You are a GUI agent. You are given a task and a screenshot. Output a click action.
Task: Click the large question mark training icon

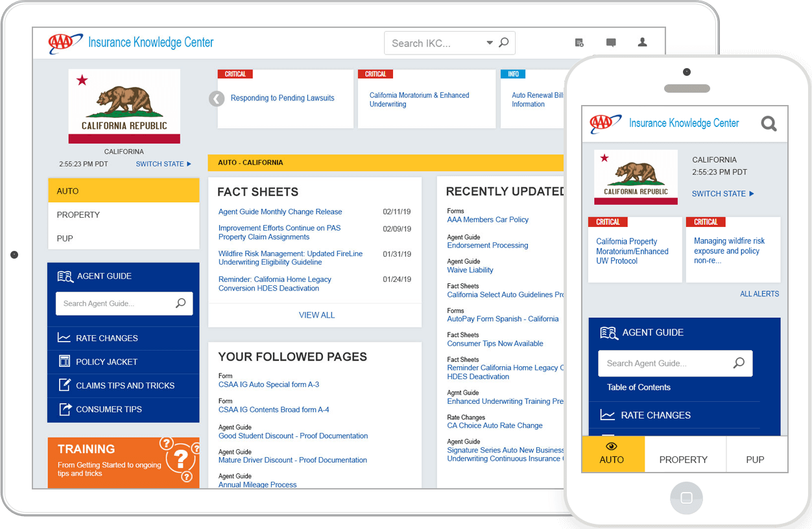(180, 459)
